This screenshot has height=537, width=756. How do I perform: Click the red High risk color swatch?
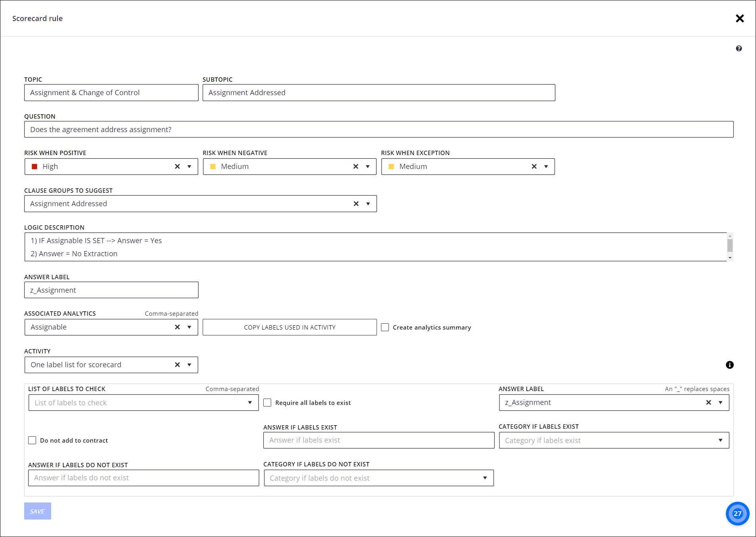pyautogui.click(x=34, y=166)
